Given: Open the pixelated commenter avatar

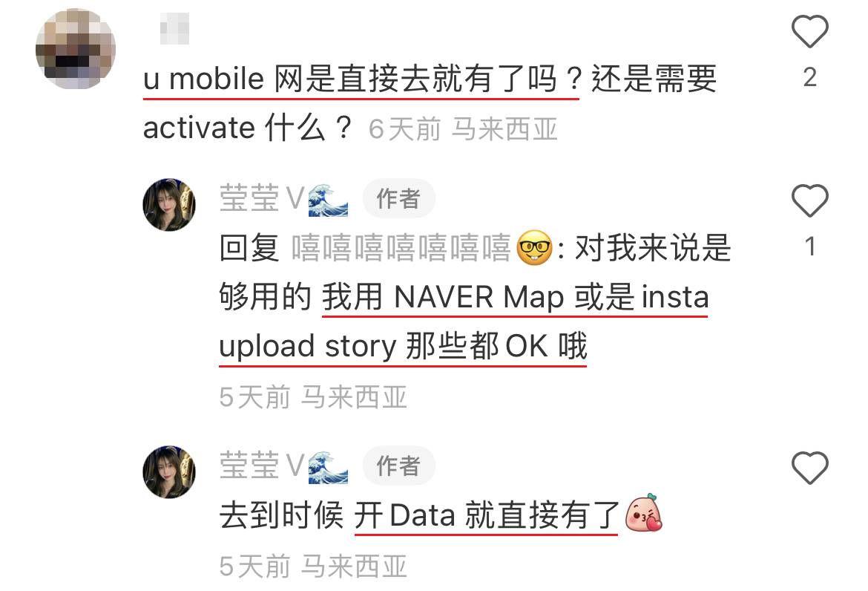Looking at the screenshot, I should click(x=75, y=49).
